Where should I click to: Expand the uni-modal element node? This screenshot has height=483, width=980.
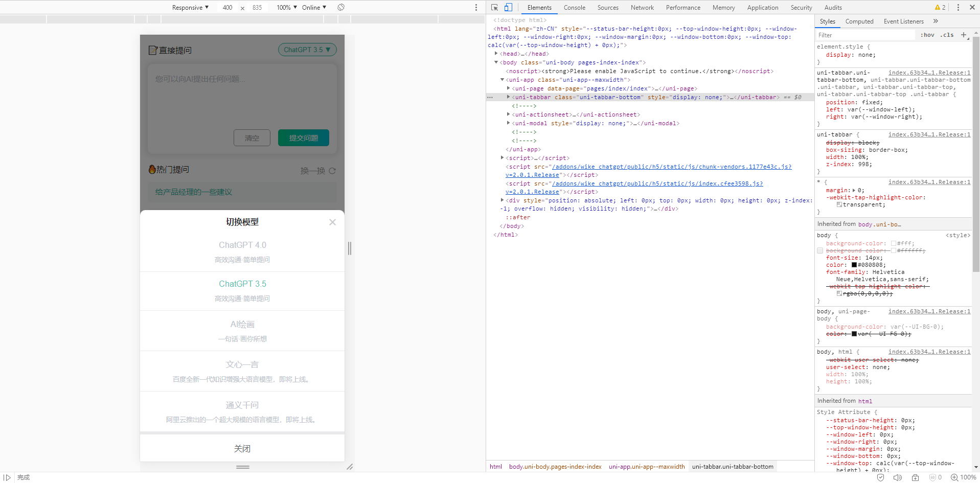[x=508, y=123]
